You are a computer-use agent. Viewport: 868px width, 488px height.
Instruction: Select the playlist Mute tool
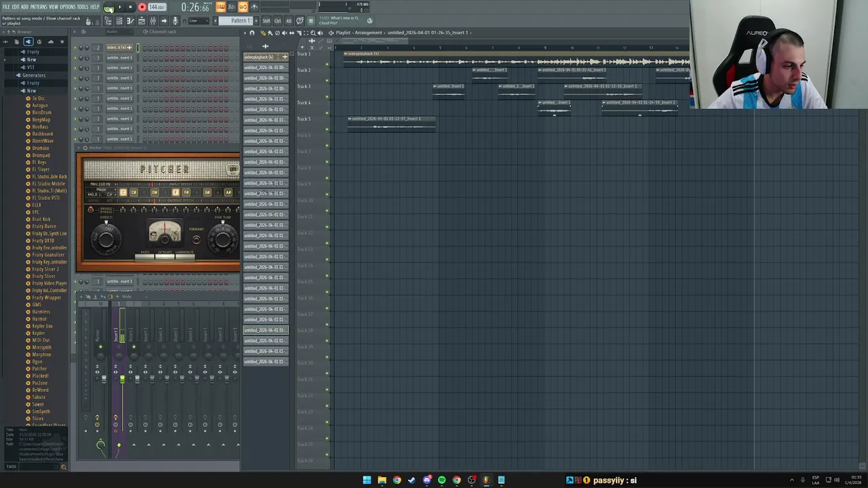284,33
